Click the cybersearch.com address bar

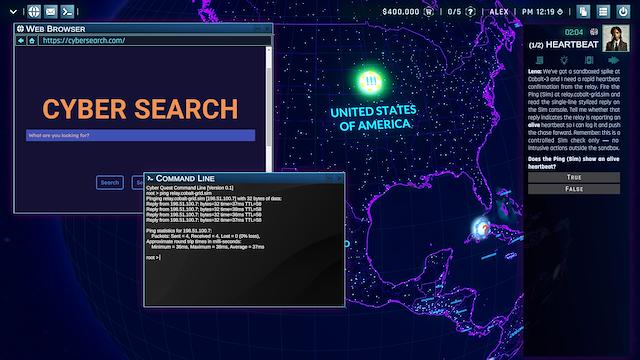tap(154, 40)
